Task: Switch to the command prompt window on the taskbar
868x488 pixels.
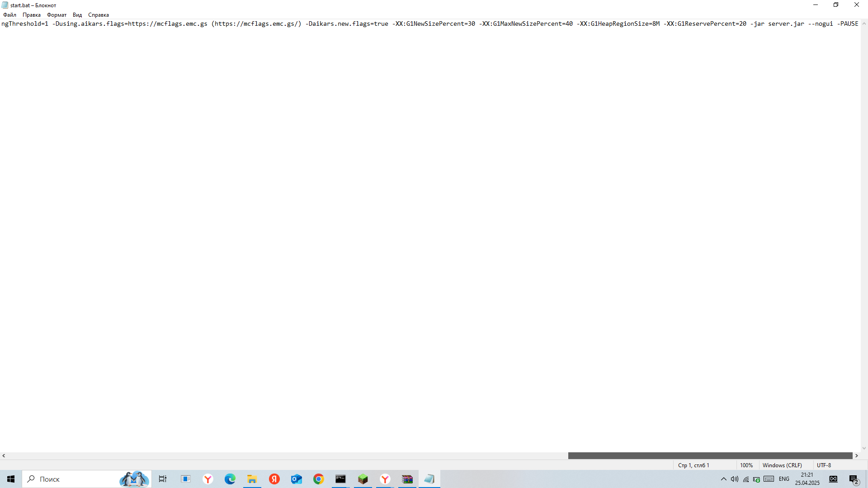Action: point(341,479)
